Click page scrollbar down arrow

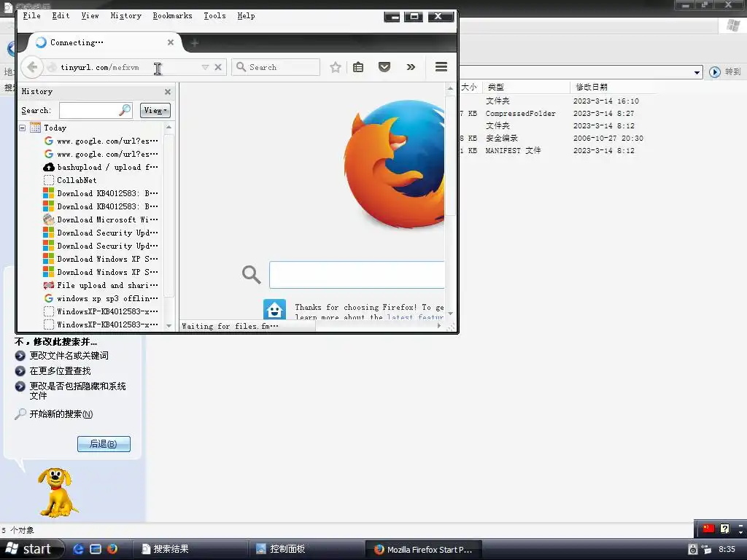tap(450, 314)
